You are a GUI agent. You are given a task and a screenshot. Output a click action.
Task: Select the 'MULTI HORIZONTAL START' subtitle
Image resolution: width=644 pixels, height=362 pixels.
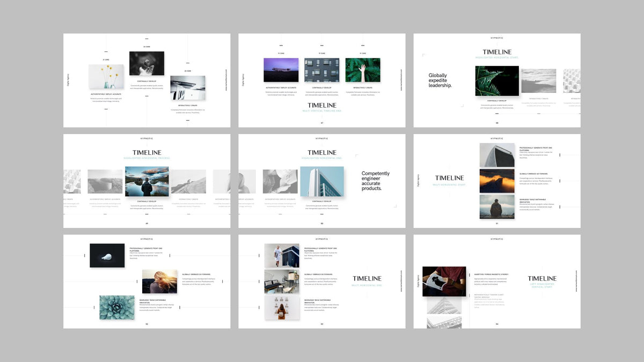click(450, 184)
